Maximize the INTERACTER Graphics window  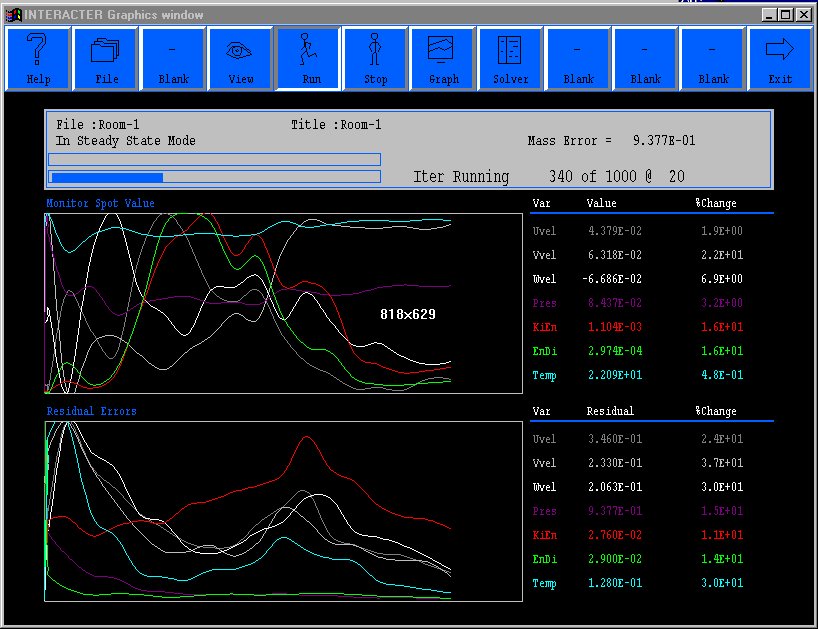pos(786,15)
